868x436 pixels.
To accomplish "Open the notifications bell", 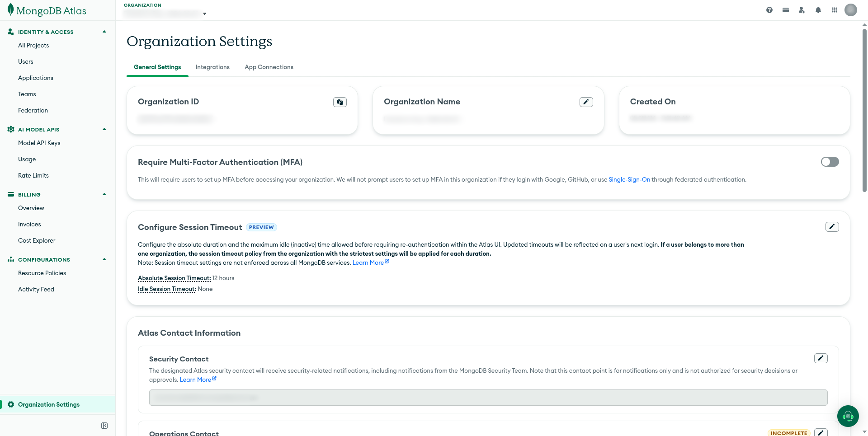I will [818, 10].
